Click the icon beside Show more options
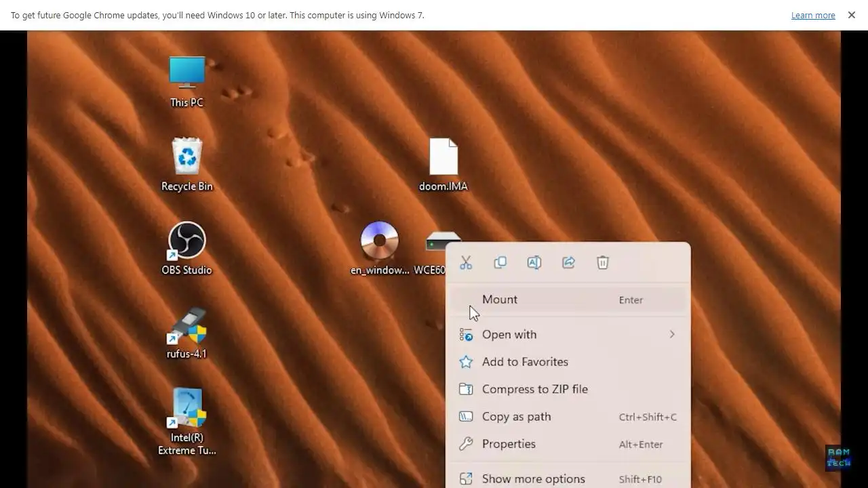The image size is (868, 488). [x=466, y=479]
